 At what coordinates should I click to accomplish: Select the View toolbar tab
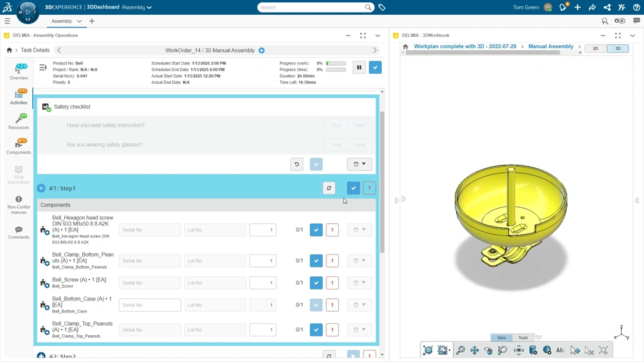click(502, 337)
